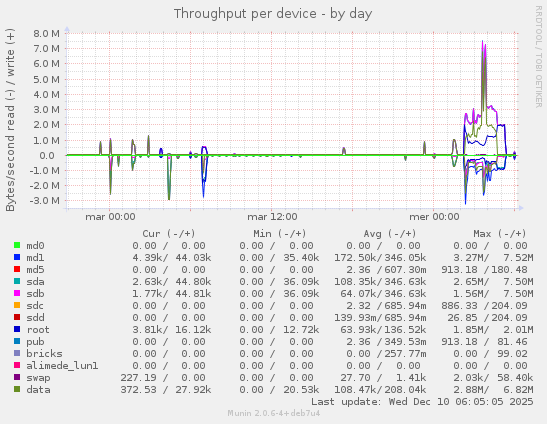This screenshot has height=424, width=547.
Task: Click the bricks lavender legend swatch
Action: click(x=17, y=353)
